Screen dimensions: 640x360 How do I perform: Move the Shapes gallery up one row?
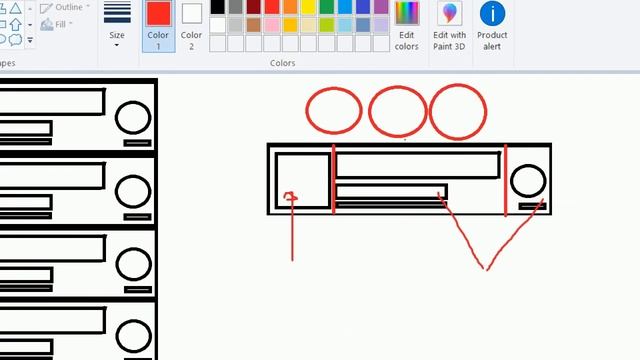point(30,9)
